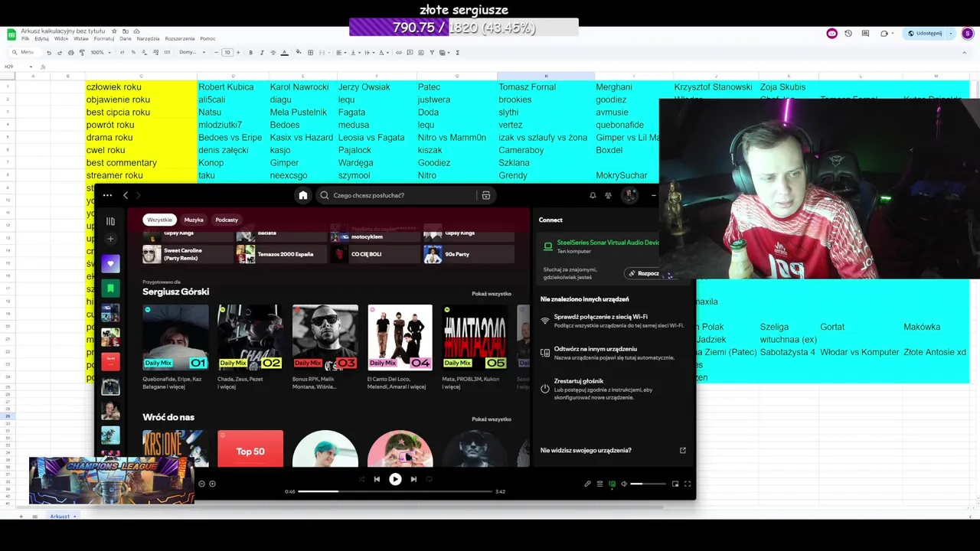Open the 90s Party shortcut
The width and height of the screenshot is (980, 551).
tap(469, 254)
